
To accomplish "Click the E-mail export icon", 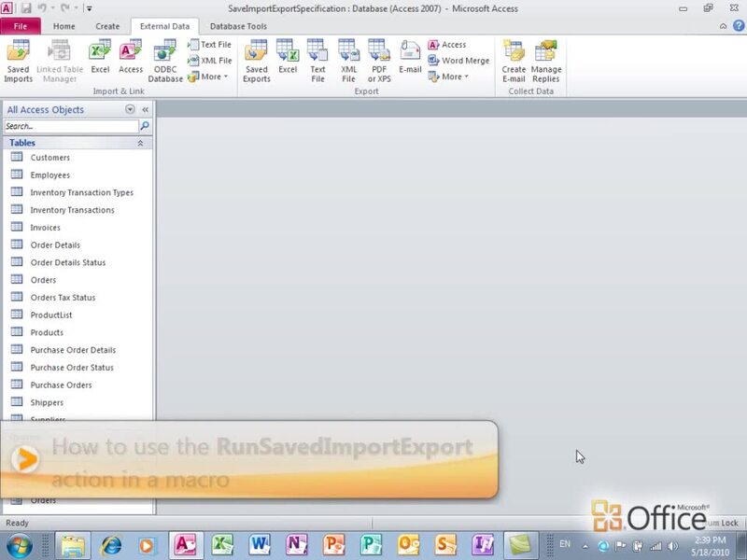I will pos(410,58).
